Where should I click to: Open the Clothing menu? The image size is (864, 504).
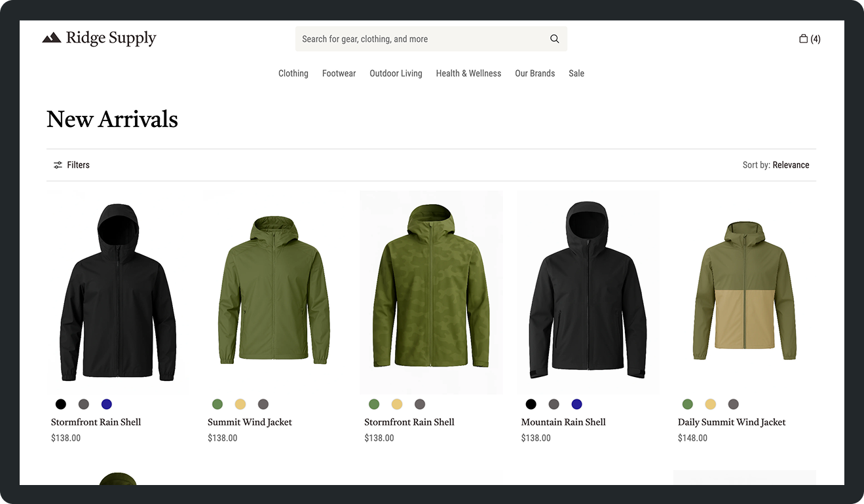point(293,73)
